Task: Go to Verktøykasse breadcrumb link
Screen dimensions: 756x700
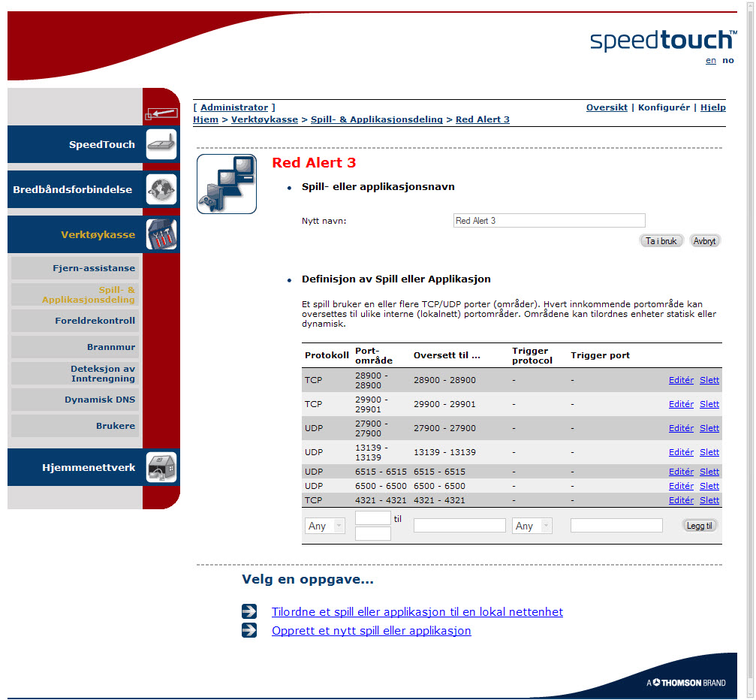Action: tap(264, 119)
